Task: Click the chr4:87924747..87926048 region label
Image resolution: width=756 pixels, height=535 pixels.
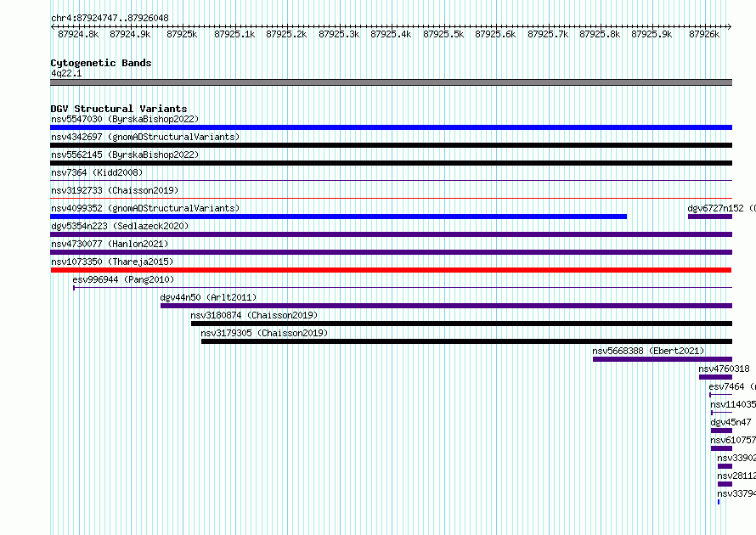Action: coord(110,18)
